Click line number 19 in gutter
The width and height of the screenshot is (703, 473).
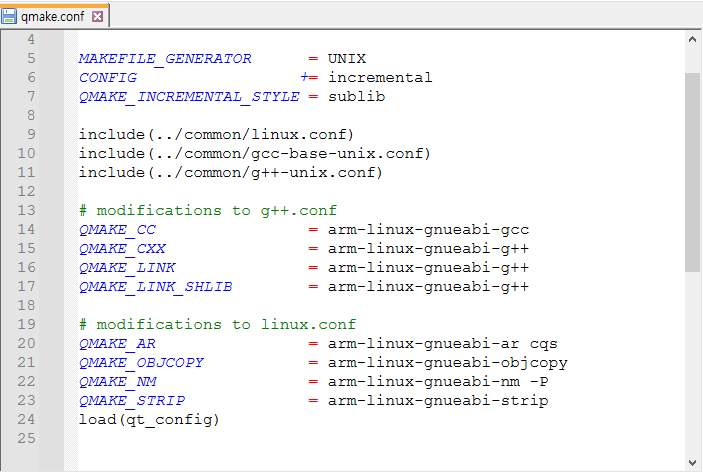pos(26,325)
